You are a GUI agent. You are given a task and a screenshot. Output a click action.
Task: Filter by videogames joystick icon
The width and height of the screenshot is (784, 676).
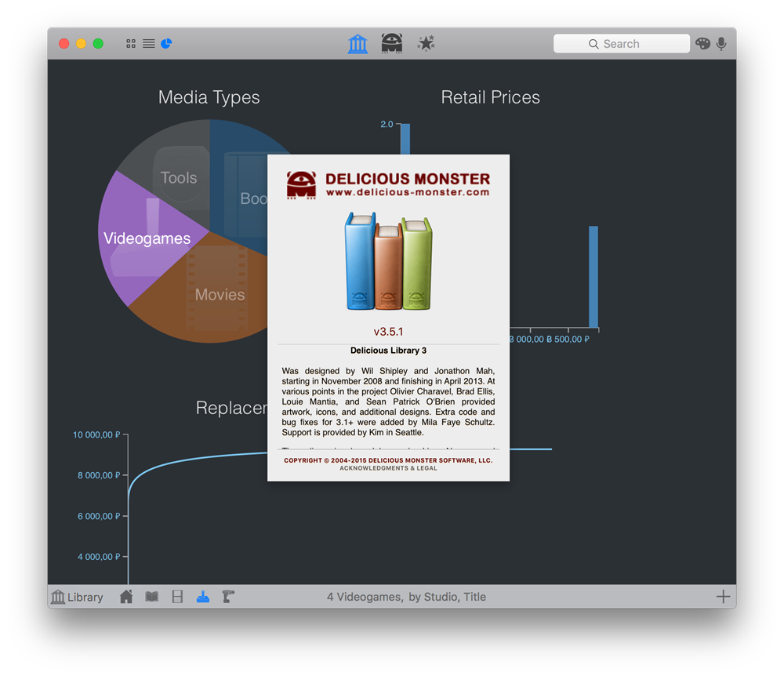(x=203, y=597)
